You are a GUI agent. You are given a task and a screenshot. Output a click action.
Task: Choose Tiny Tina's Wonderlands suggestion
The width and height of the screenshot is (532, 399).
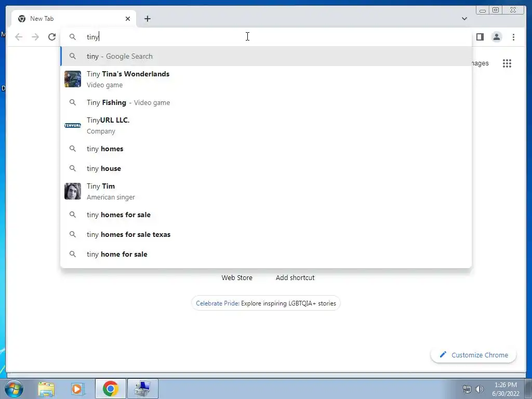pyautogui.click(x=266, y=79)
